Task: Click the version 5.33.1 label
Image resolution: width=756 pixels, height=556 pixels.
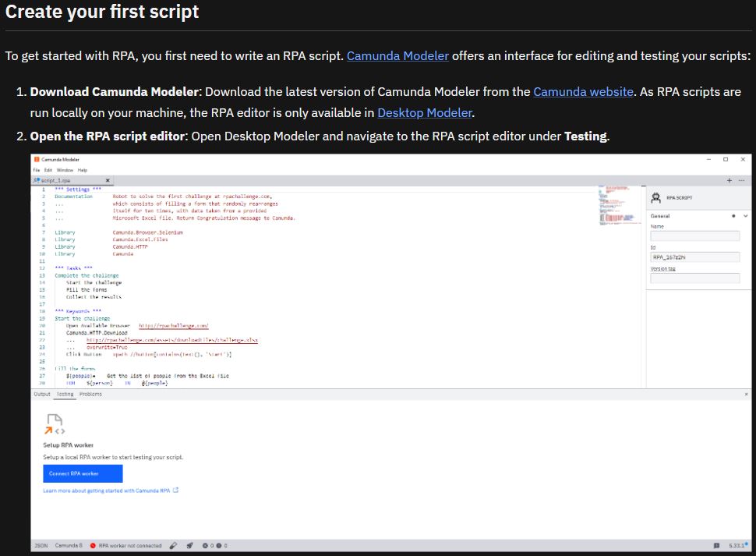Action: pos(737,545)
